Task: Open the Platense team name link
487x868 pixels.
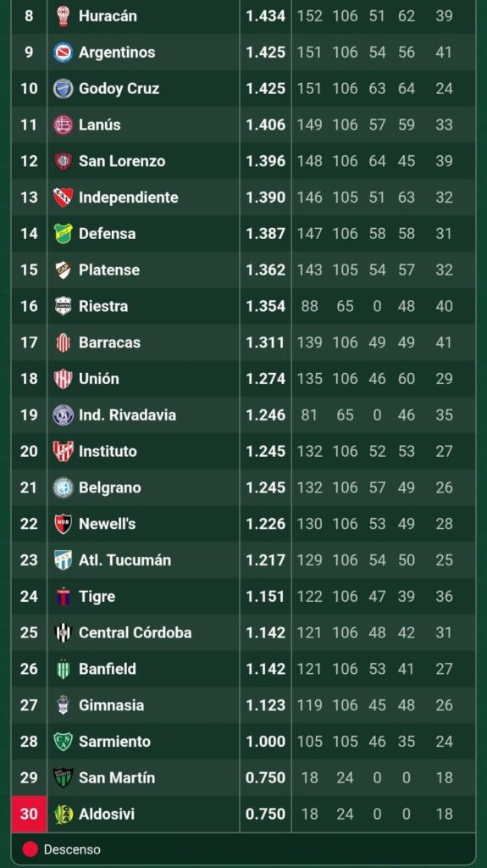Action: click(109, 270)
